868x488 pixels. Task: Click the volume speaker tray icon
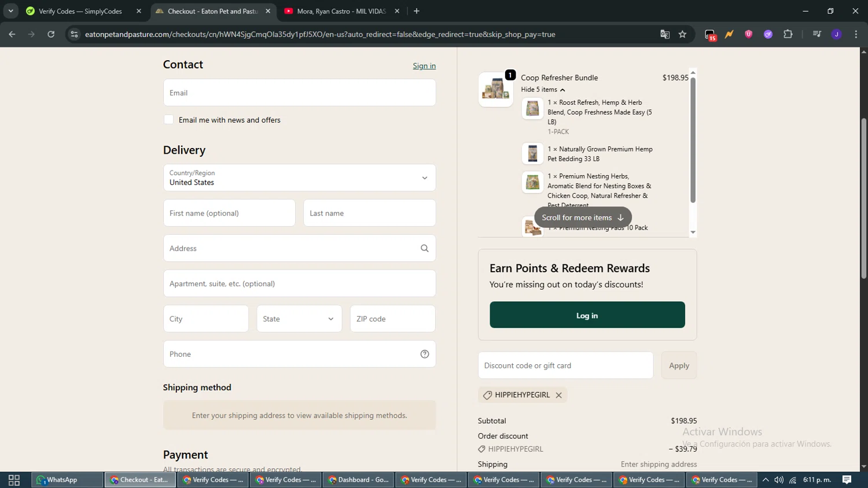(779, 480)
